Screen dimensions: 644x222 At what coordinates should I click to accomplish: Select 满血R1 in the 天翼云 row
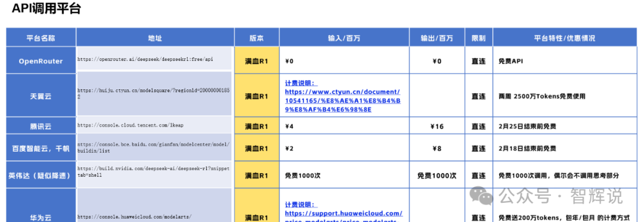tap(256, 96)
